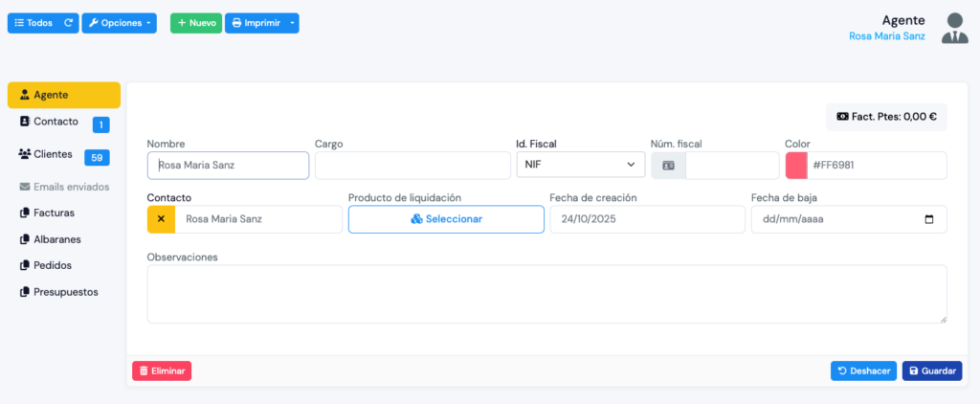Screen dimensions: 980x404
Task: Click the agent avatar icon at top right
Action: (x=954, y=28)
